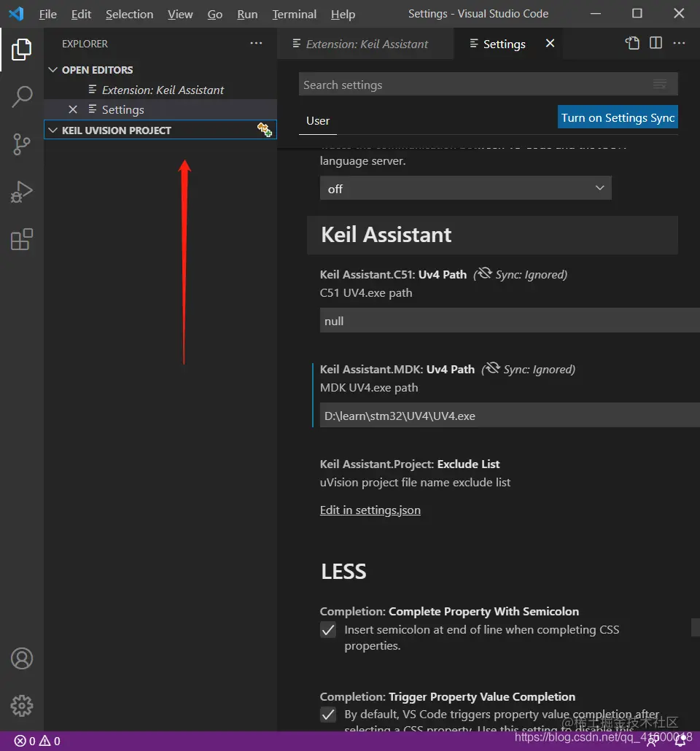The width and height of the screenshot is (700, 751).
Task: Open the Selection menu
Action: point(129,15)
